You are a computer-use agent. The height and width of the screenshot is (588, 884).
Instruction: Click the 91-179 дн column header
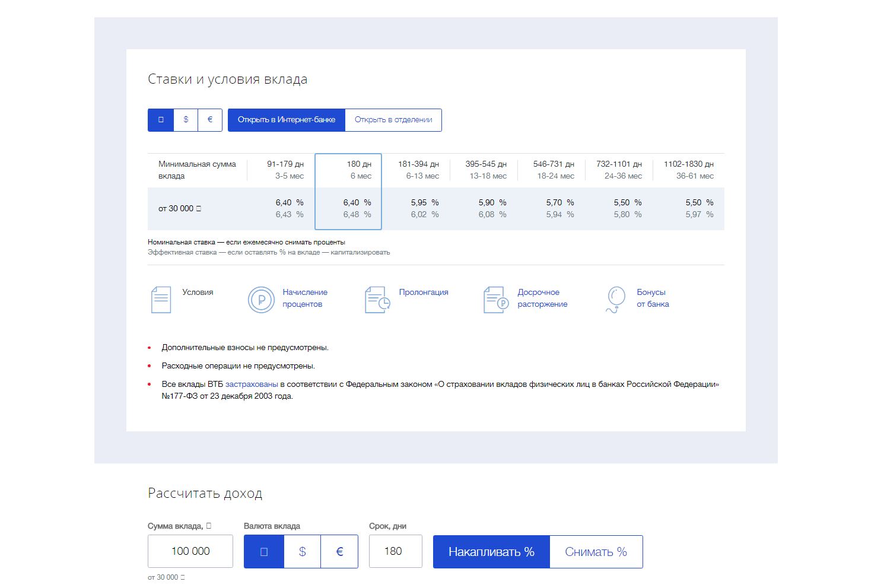285,170
